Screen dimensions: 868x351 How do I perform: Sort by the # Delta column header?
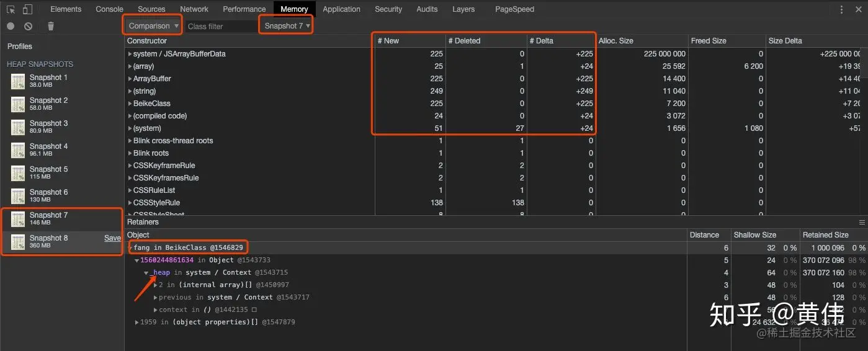pos(561,41)
